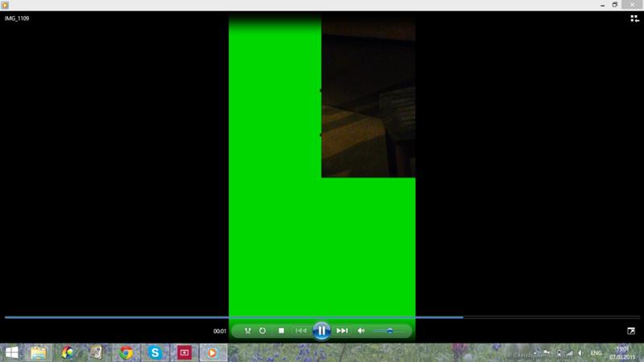Click the Media Player title bar icon
This screenshot has width=644, height=362.
[x=5, y=5]
